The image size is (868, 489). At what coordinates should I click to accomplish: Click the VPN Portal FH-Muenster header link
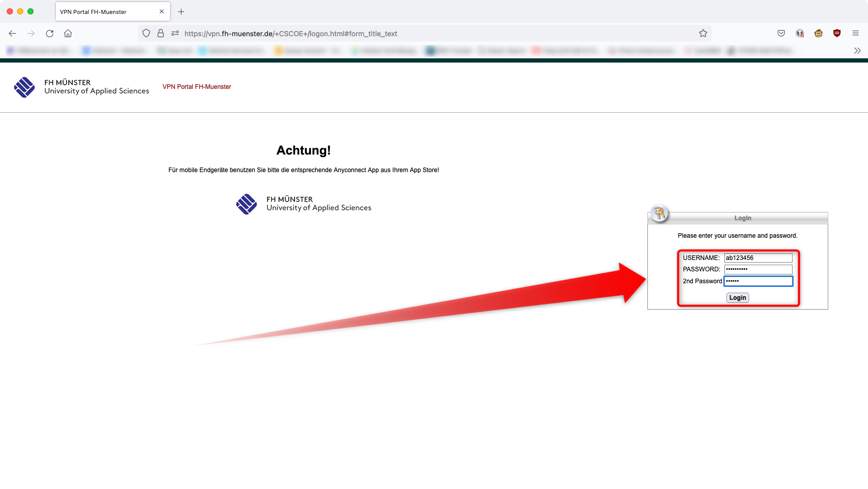click(197, 87)
